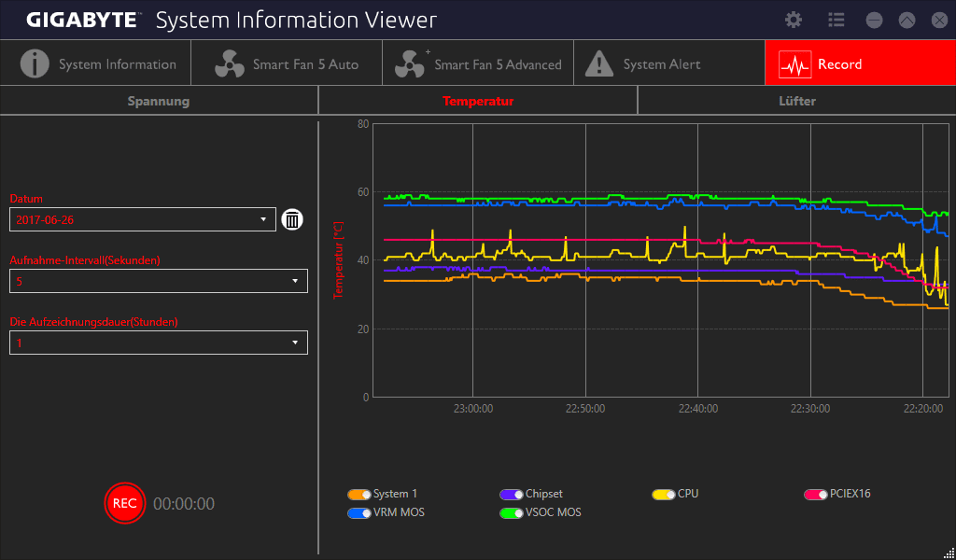This screenshot has width=956, height=560.
Task: Click the 60 value on temperature axis
Action: 363,192
